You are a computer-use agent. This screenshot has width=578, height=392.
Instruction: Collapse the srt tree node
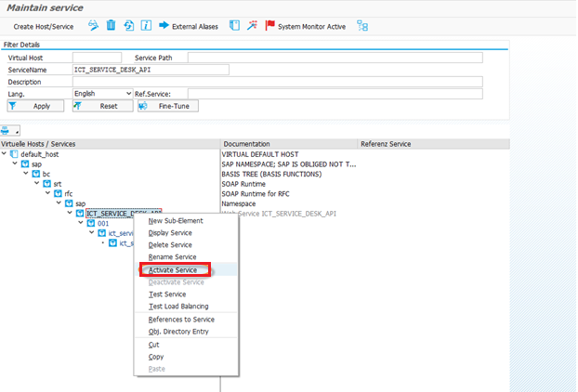tap(37, 184)
